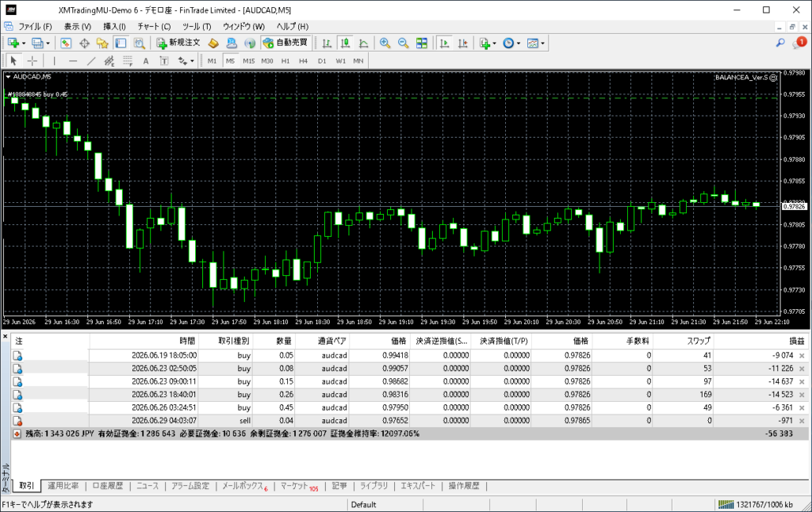The width and height of the screenshot is (812, 512).
Task: Zoom out on the chart
Action: 403,43
